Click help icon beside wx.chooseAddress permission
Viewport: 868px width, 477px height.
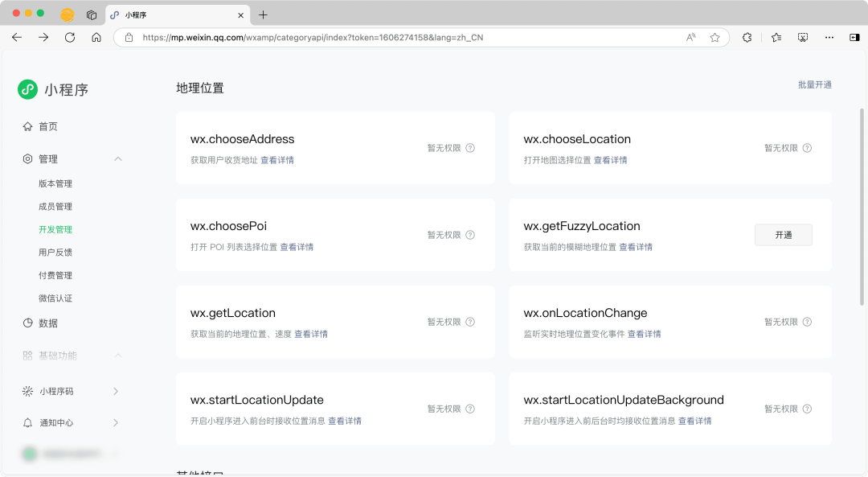pos(470,148)
